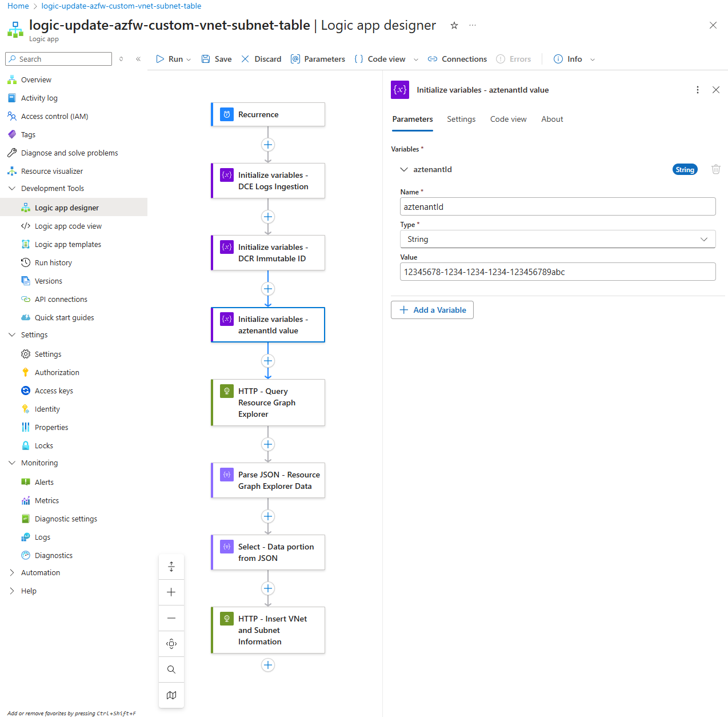Image resolution: width=728 pixels, height=717 pixels.
Task: Collapse the sidebar with double-chevron icon
Action: [x=138, y=59]
